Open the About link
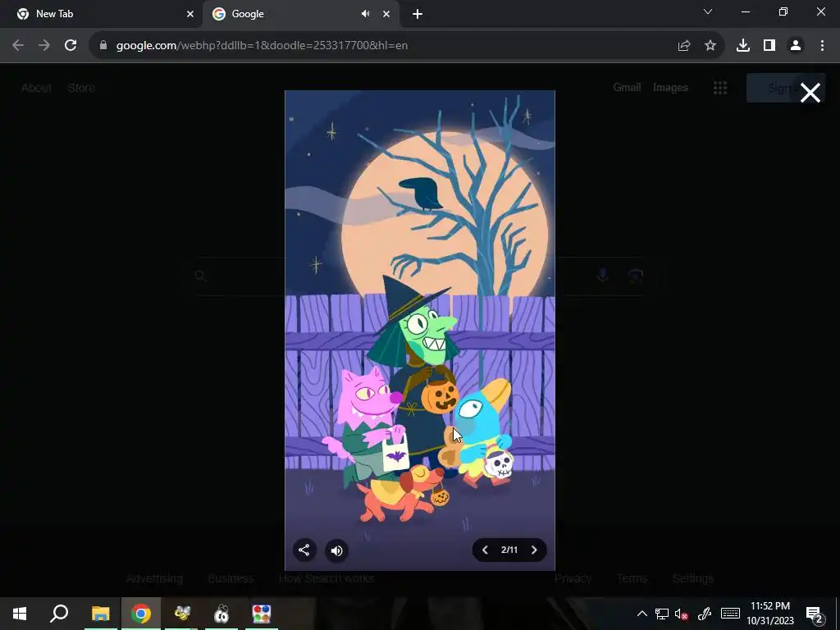This screenshot has height=630, width=840. [36, 88]
